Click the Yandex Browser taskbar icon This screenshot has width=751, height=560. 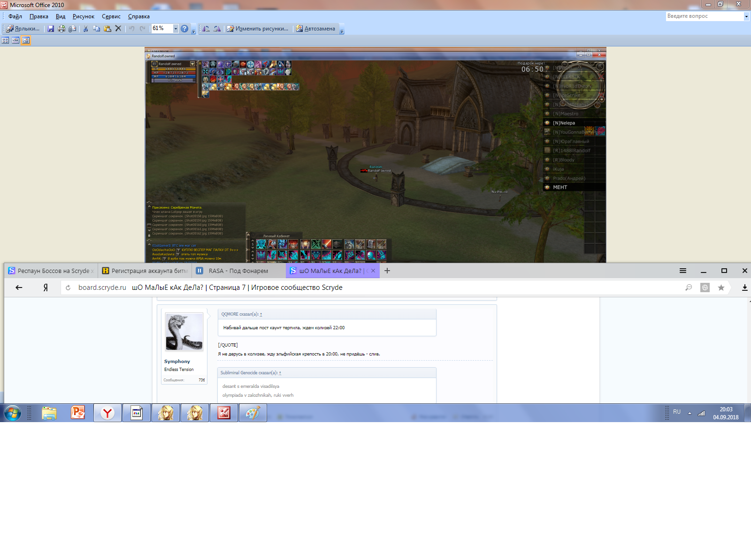tap(107, 413)
